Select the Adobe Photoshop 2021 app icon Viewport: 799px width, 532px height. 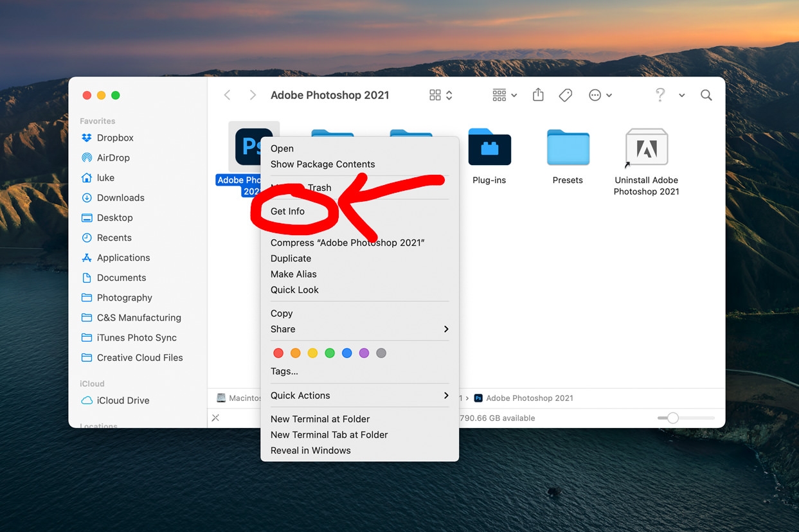pyautogui.click(x=253, y=146)
